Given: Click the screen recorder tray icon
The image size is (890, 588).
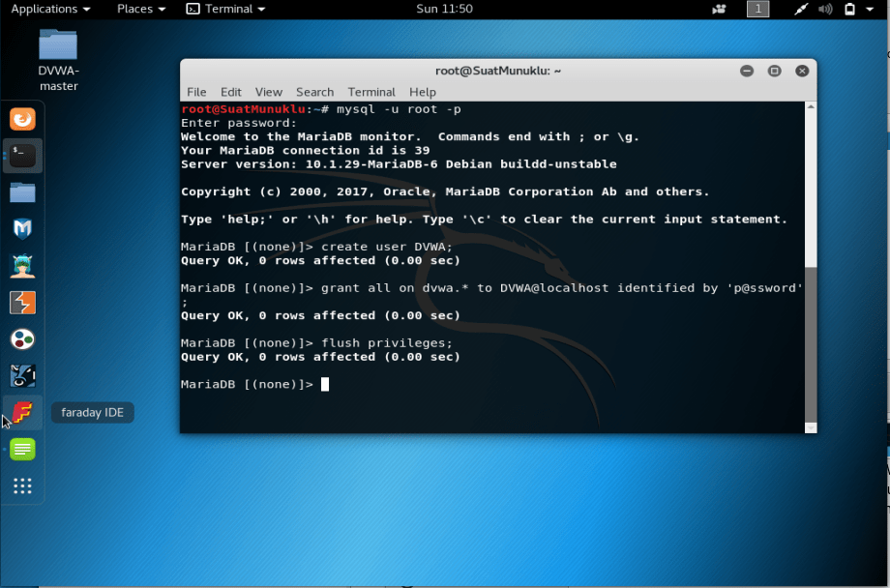Looking at the screenshot, I should point(719,9).
